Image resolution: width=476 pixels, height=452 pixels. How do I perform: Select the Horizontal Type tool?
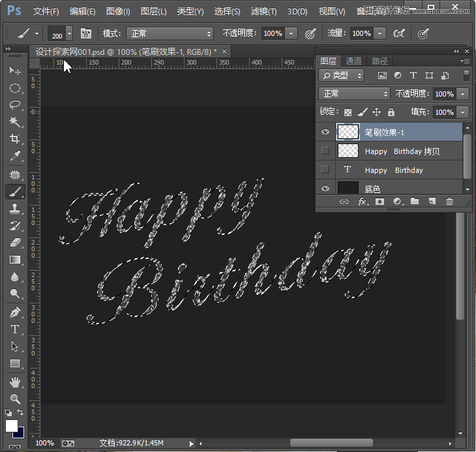(x=14, y=329)
